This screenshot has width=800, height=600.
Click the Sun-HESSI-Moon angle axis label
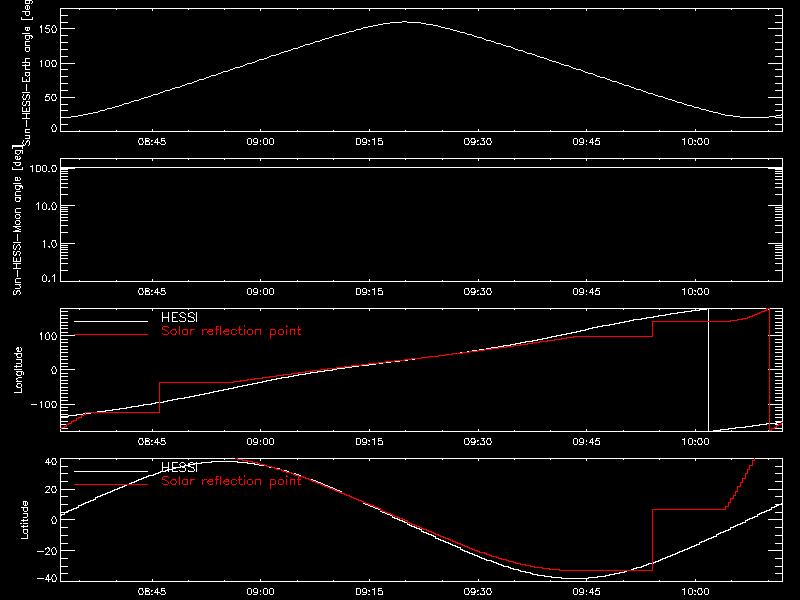17,220
